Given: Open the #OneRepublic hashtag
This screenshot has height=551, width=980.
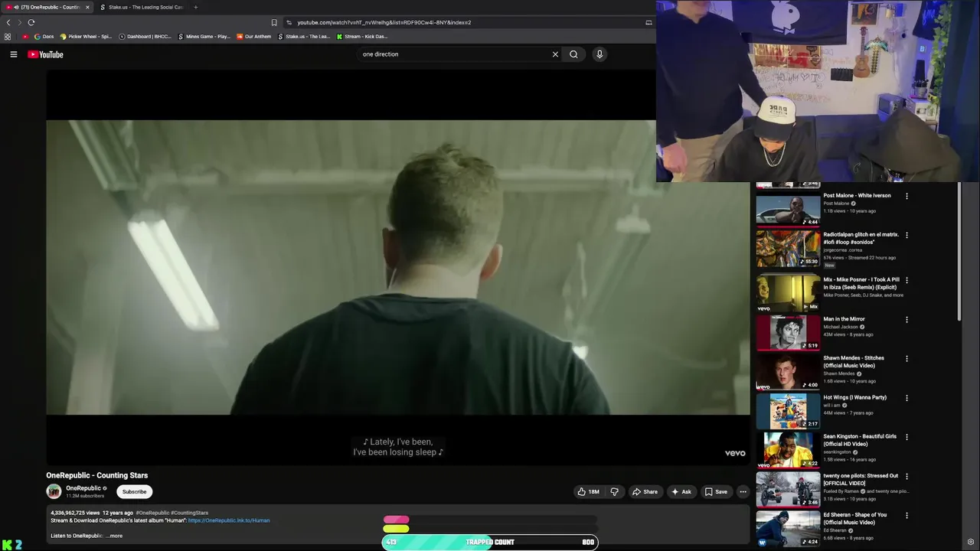Looking at the screenshot, I should point(152,513).
